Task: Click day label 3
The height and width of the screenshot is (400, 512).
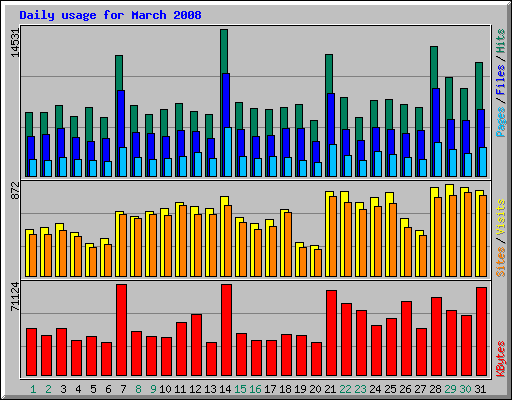Action: pos(63,389)
